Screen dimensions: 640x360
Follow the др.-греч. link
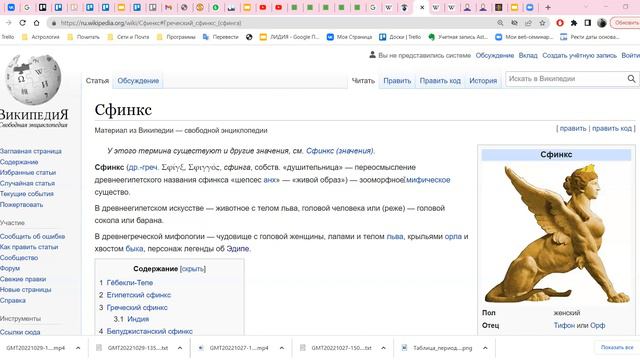pos(143,167)
